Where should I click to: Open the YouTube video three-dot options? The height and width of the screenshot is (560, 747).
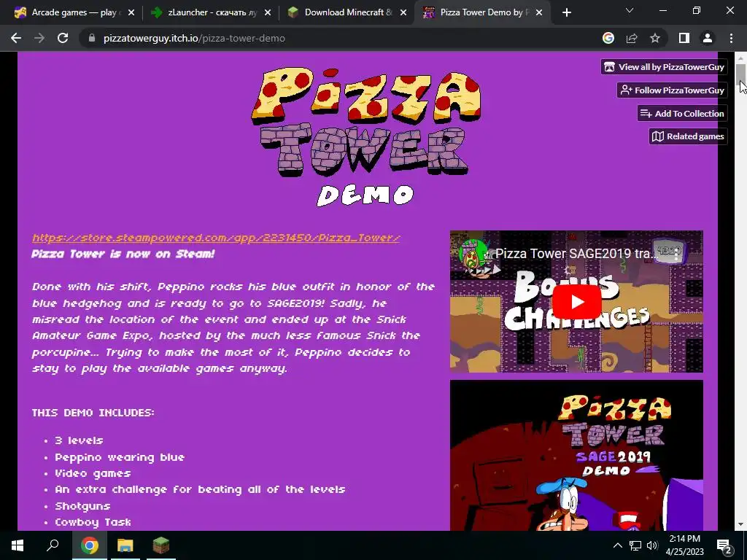(x=676, y=253)
